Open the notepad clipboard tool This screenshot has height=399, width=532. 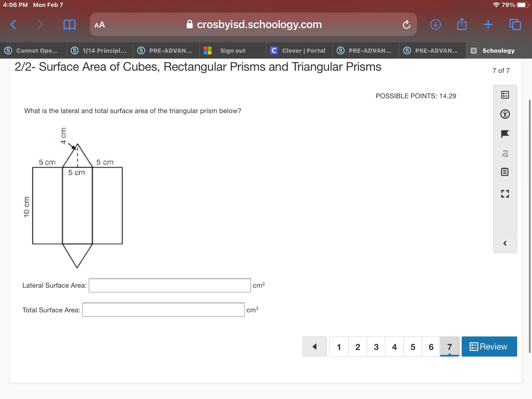(505, 172)
